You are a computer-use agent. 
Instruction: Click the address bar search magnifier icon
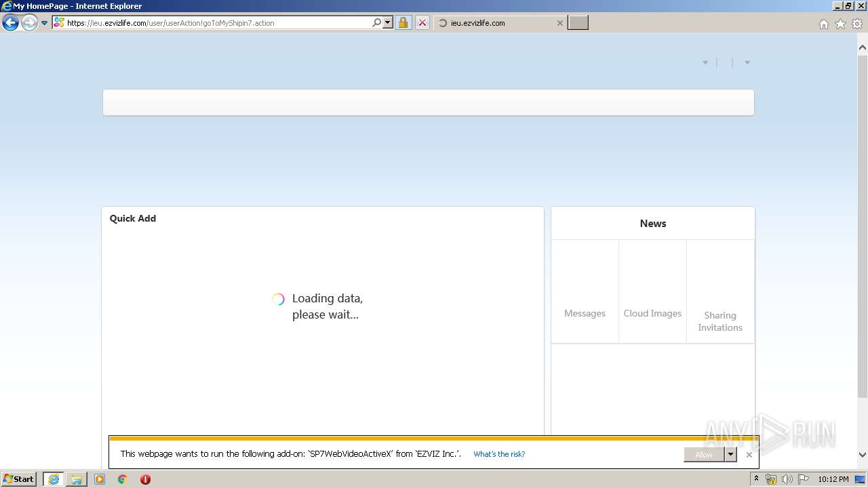377,22
